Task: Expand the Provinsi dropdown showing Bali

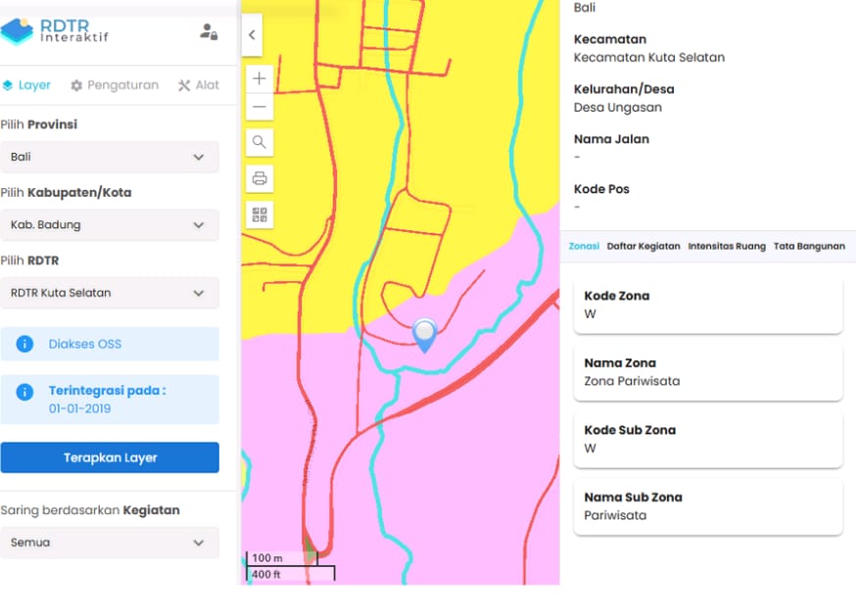Action: [110, 158]
